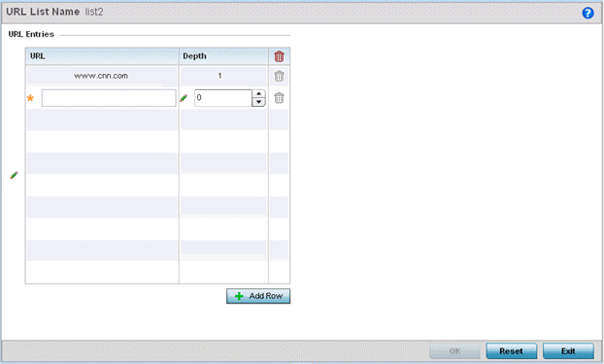Click the list name text list2
The width and height of the screenshot is (604, 364).
pos(94,12)
